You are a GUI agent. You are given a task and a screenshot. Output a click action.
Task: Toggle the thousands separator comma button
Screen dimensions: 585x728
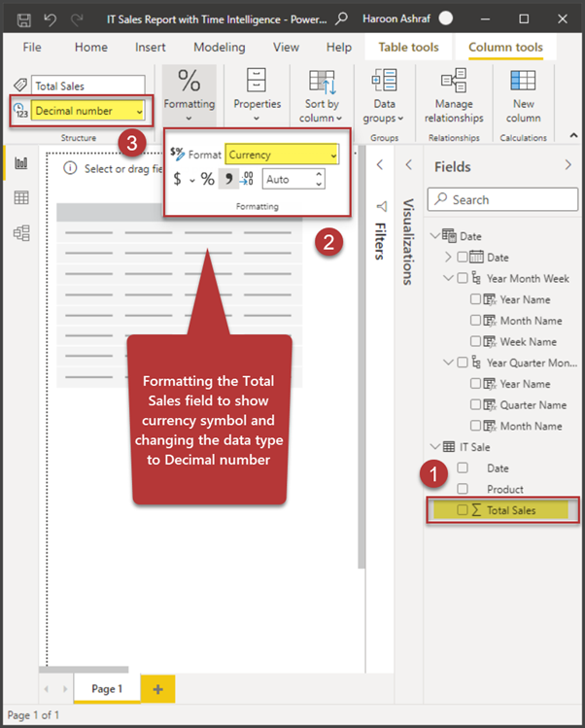tap(228, 179)
